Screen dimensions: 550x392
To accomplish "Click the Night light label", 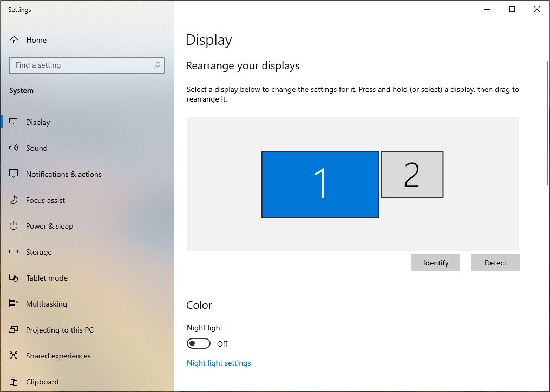I will point(205,328).
